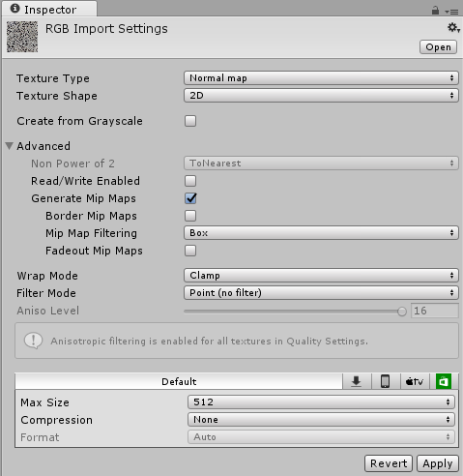The width and height of the screenshot is (463, 476).
Task: Click the Revert button
Action: (x=389, y=463)
